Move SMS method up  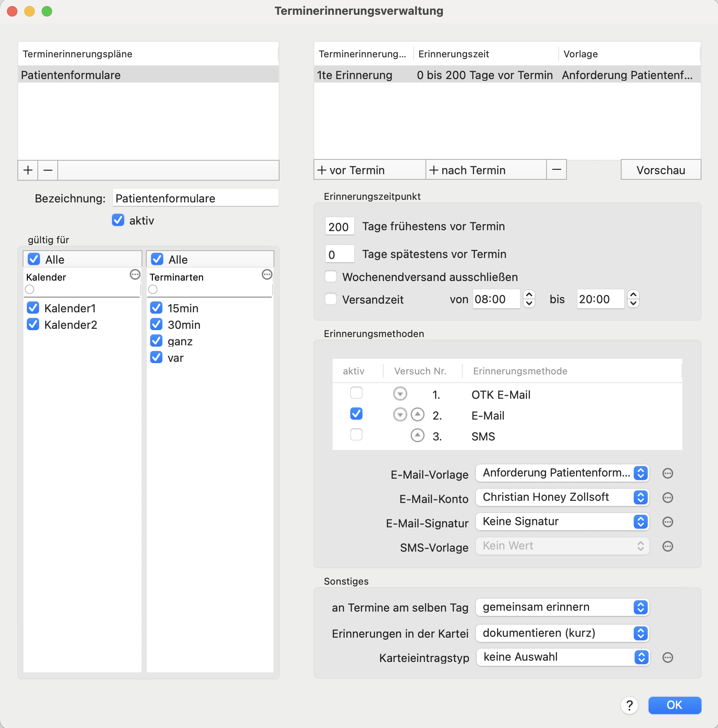417,436
